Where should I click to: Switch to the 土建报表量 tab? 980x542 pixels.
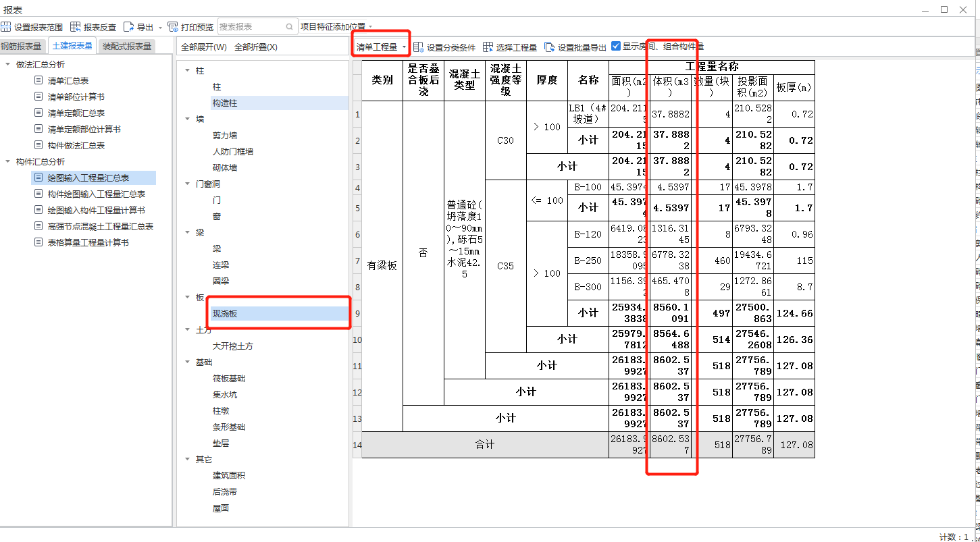click(x=72, y=46)
